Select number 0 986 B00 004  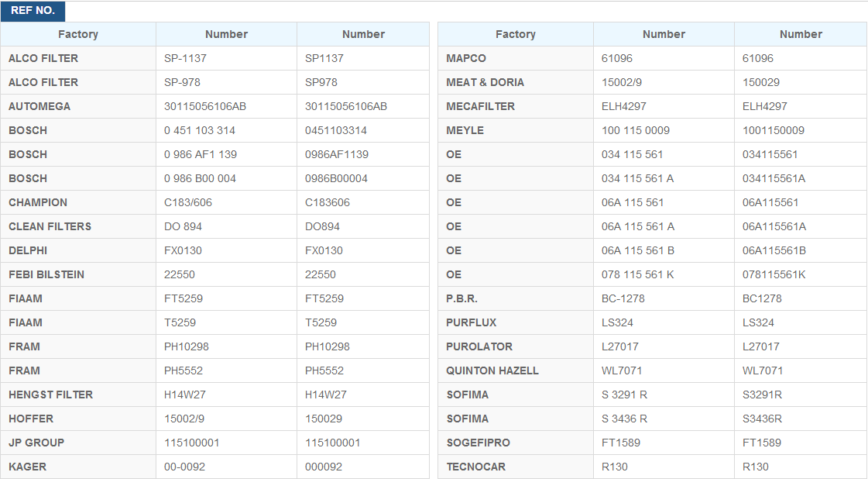(200, 178)
